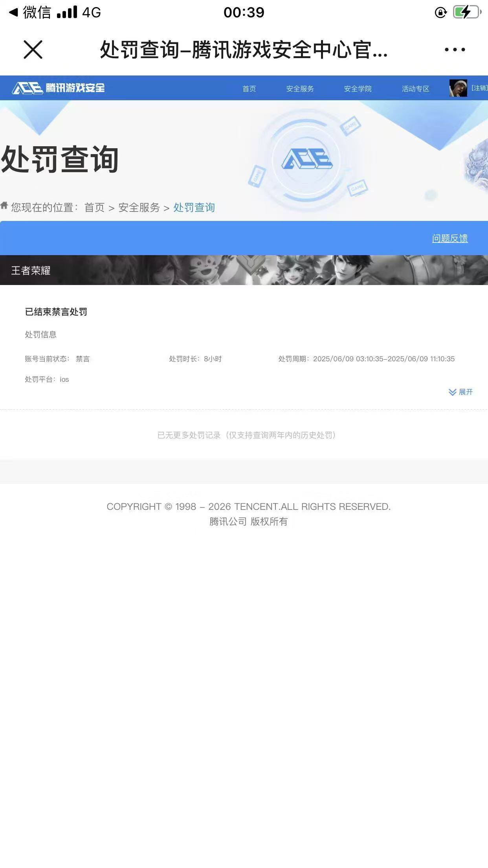Image resolution: width=488 pixels, height=868 pixels.
Task: Close the in-app browser page with X
Action: click(x=33, y=50)
